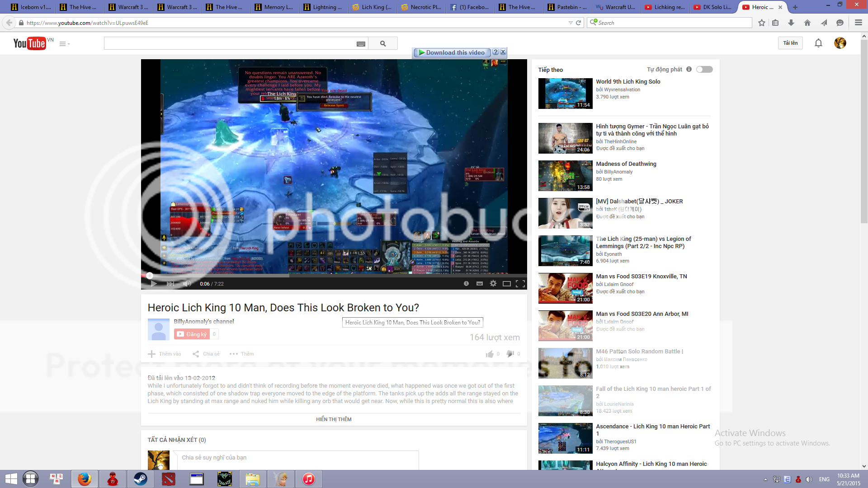Like the video with thumbs-up icon
The height and width of the screenshot is (488, 868).
(490, 354)
